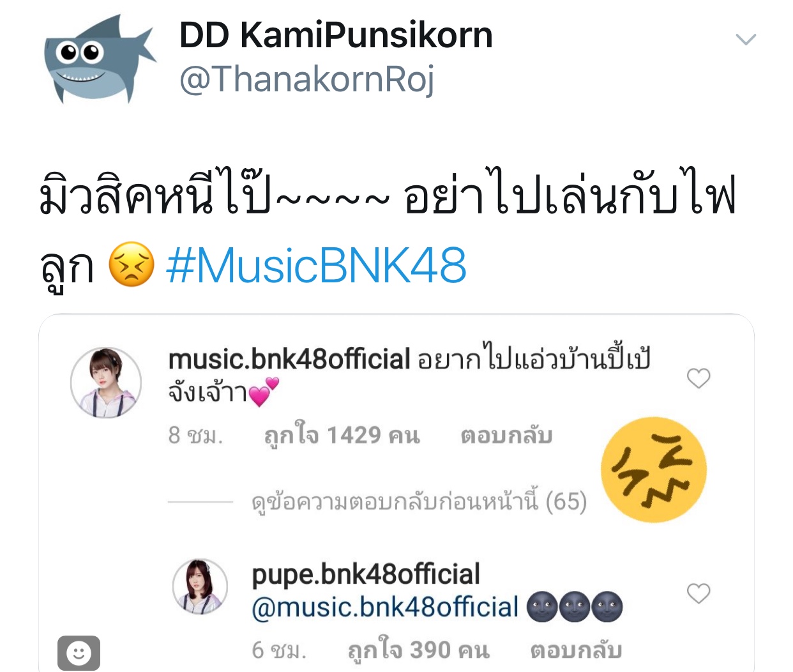Expand previous replies (65)

419,501
